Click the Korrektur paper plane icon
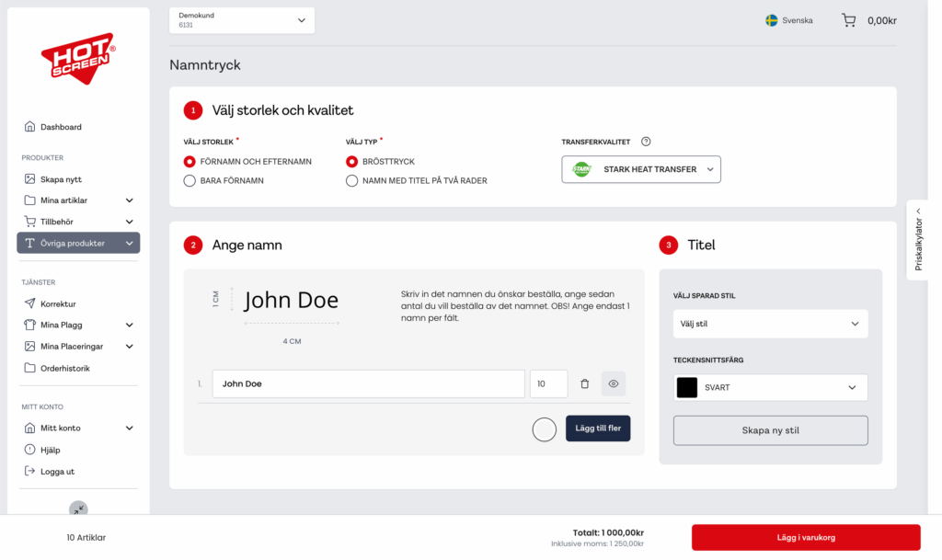942x560 pixels. tap(29, 303)
